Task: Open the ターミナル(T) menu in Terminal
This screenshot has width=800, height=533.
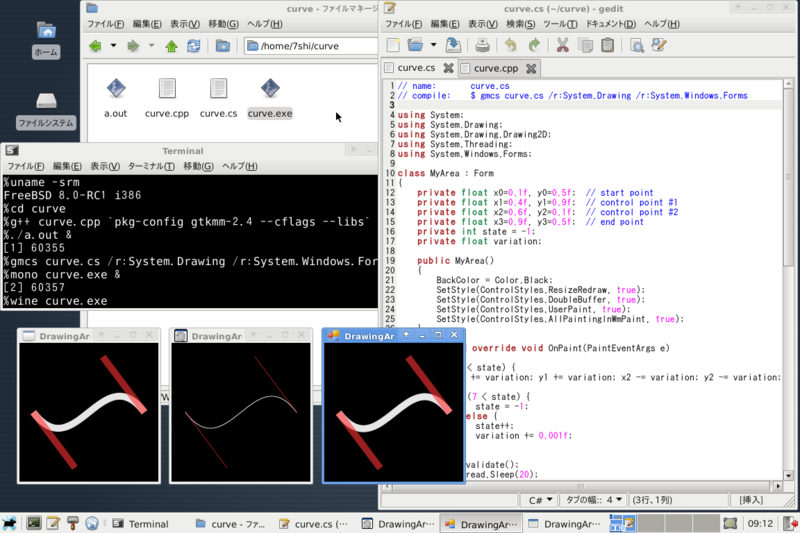Action: point(151,166)
